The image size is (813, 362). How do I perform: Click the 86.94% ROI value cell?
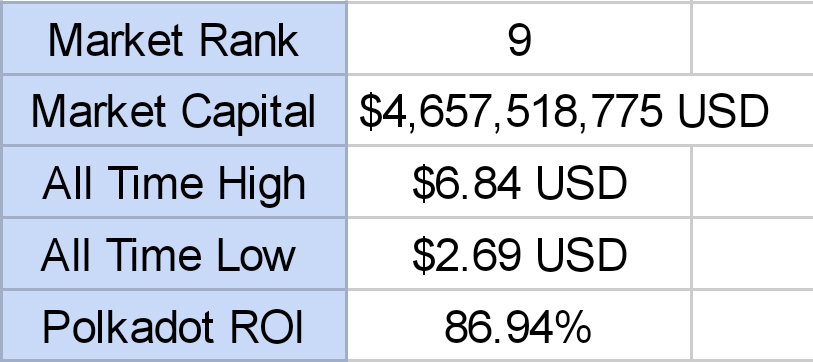520,325
